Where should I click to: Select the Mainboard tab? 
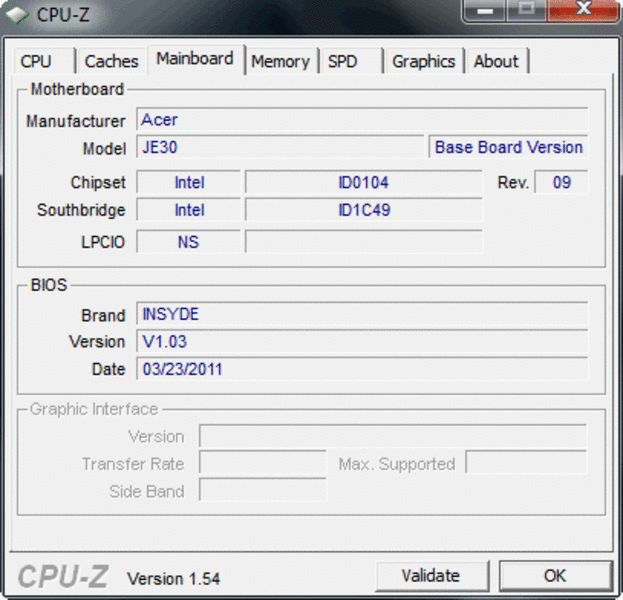(195, 59)
